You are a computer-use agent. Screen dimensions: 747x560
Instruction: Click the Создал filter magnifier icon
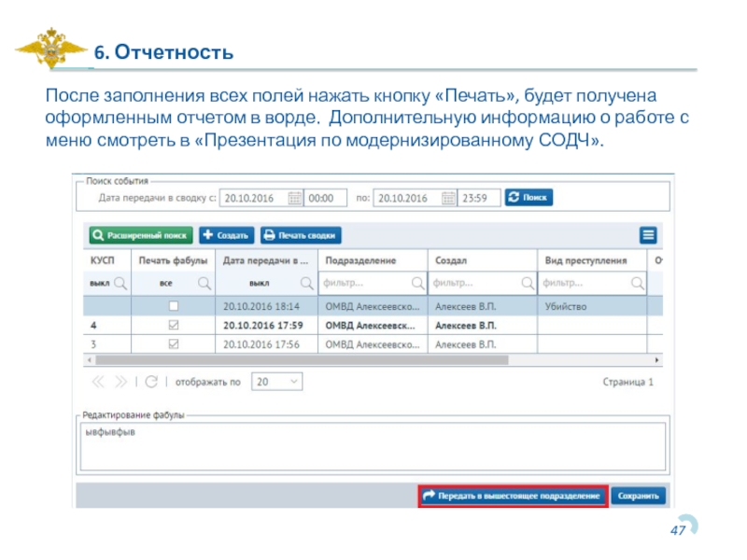pyautogui.click(x=528, y=284)
